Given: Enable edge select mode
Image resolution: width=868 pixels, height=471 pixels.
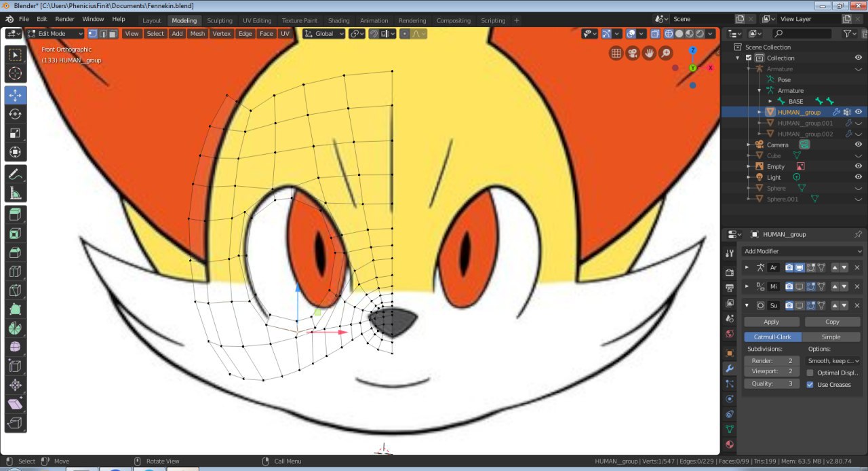Looking at the screenshot, I should (103, 33).
